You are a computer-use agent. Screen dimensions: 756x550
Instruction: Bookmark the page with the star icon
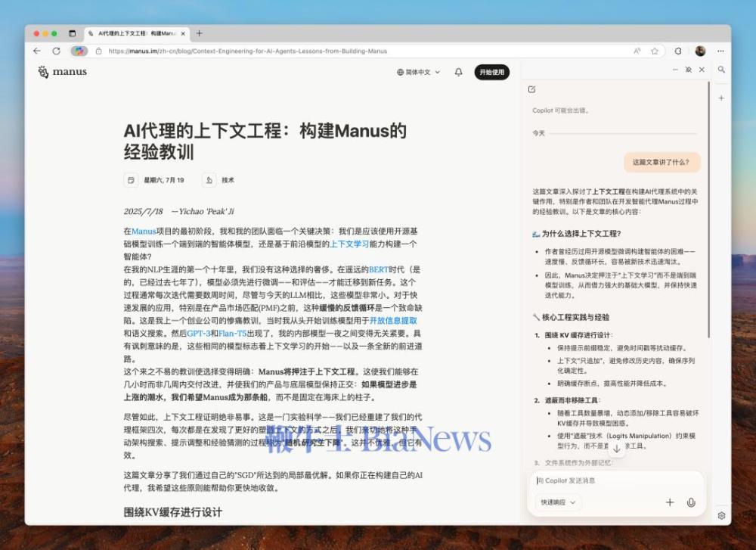[x=654, y=51]
